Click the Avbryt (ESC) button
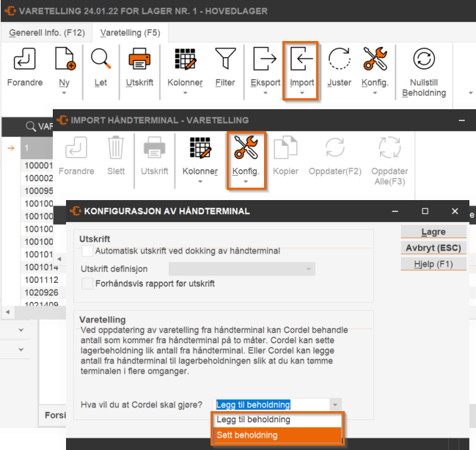Viewport: 476px width, 450px height. pos(433,248)
